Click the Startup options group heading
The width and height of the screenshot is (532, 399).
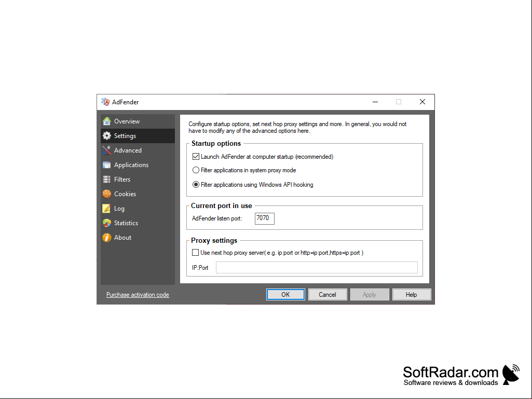coord(216,144)
